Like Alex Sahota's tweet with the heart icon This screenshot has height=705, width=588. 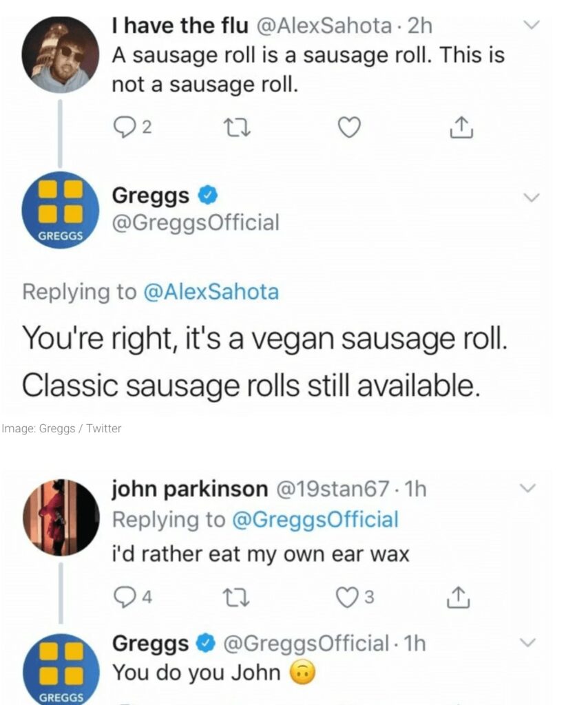(x=350, y=128)
